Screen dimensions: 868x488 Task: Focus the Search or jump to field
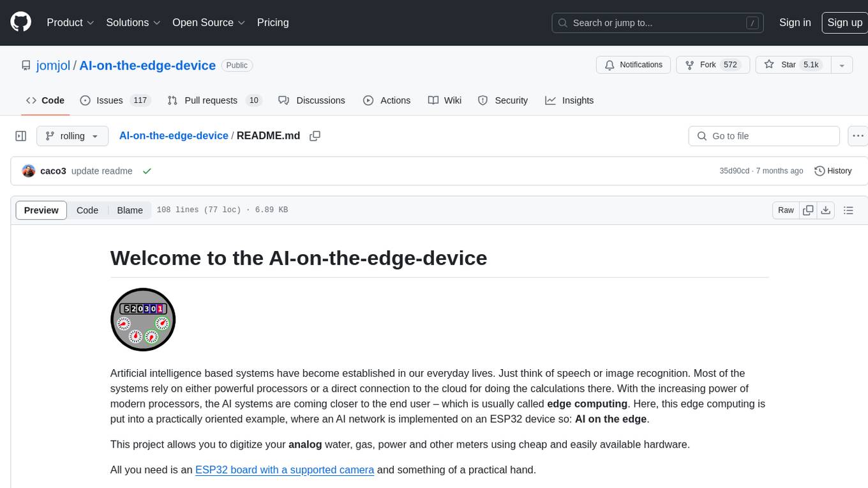click(x=658, y=23)
